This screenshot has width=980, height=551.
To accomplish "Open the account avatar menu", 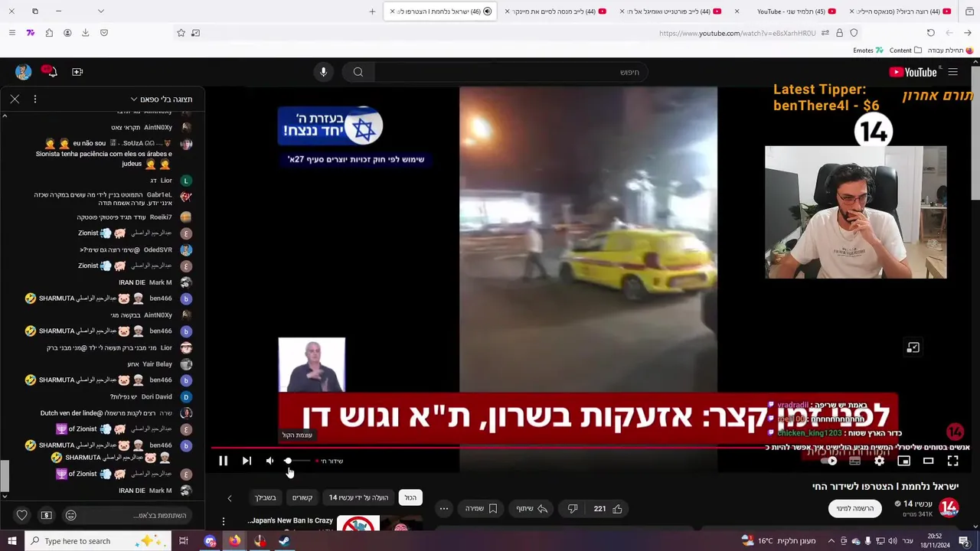I will pos(23,72).
